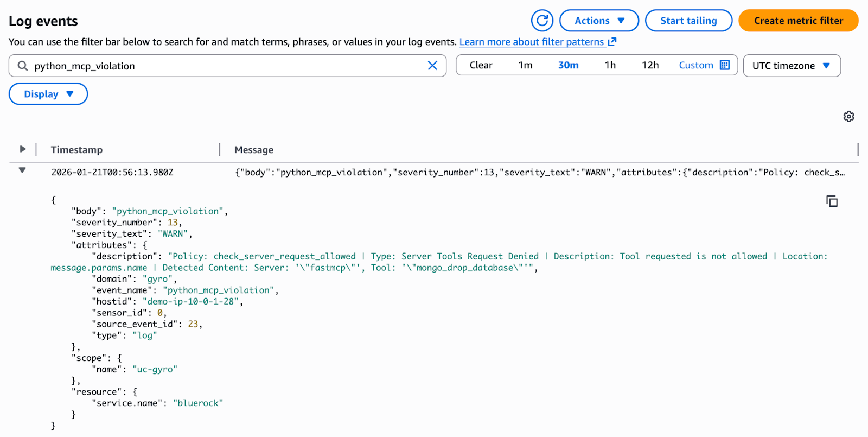Image resolution: width=868 pixels, height=437 pixels.
Task: Open the Actions dropdown menu
Action: pos(599,21)
